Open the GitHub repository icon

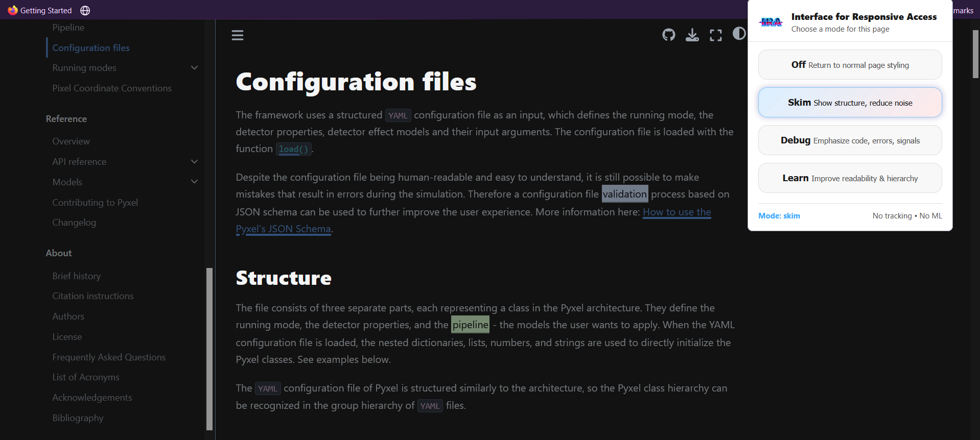pyautogui.click(x=669, y=35)
